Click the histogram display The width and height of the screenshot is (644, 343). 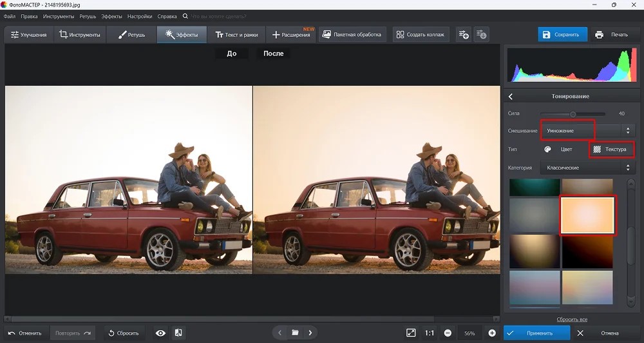click(x=571, y=65)
